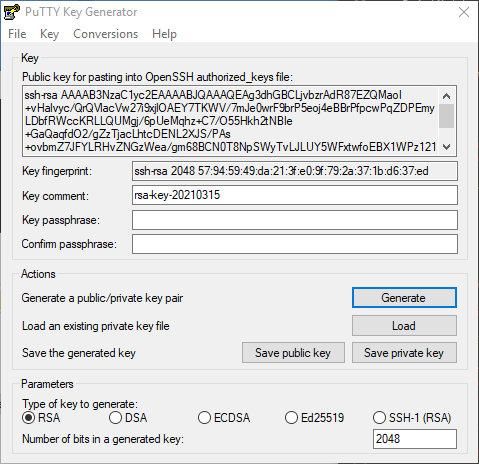Open the File menu
The width and height of the screenshot is (479, 464).
click(x=17, y=34)
